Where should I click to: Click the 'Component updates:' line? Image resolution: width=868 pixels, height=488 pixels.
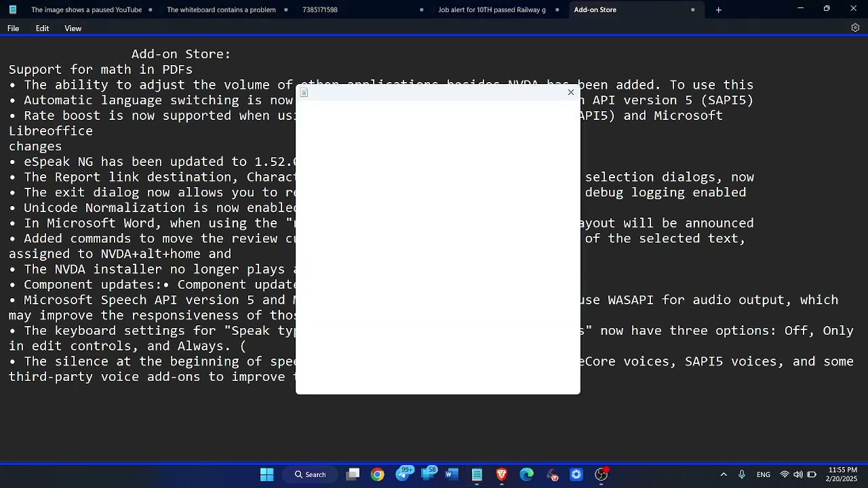click(x=153, y=285)
